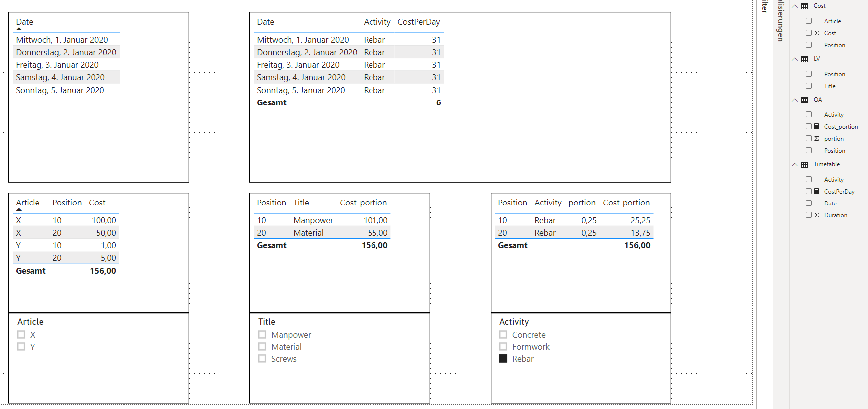Click the 100,00 cost cell for Article X
The height and width of the screenshot is (409, 868).
click(x=104, y=220)
